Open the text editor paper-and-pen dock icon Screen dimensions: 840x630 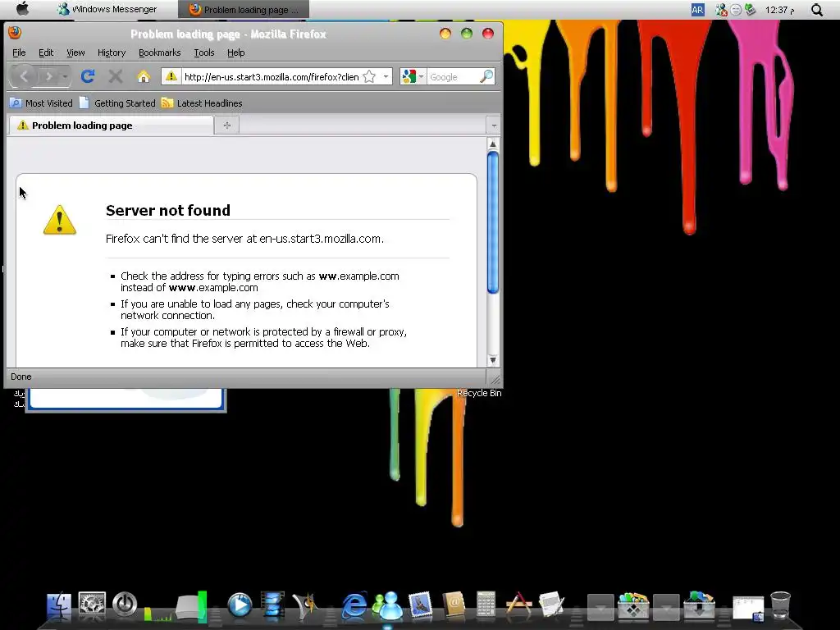(x=551, y=605)
